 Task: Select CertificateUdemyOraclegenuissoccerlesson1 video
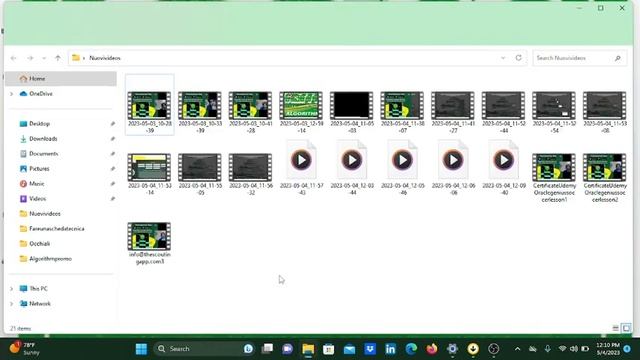click(x=554, y=178)
